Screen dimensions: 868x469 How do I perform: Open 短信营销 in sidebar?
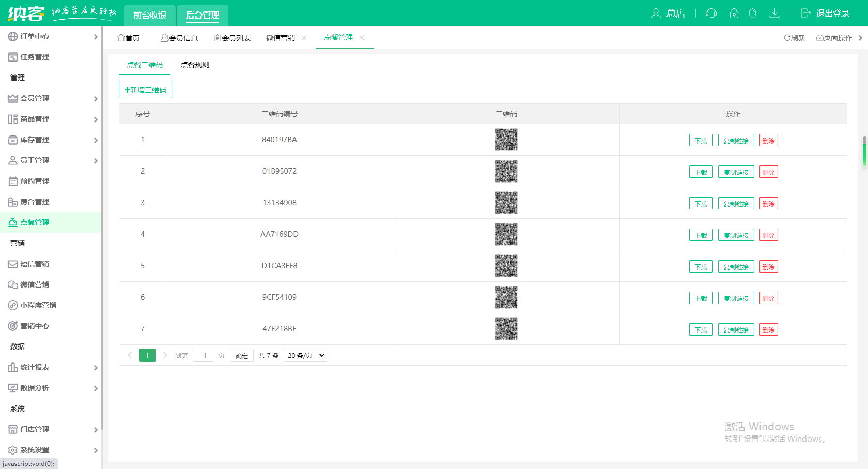51,264
